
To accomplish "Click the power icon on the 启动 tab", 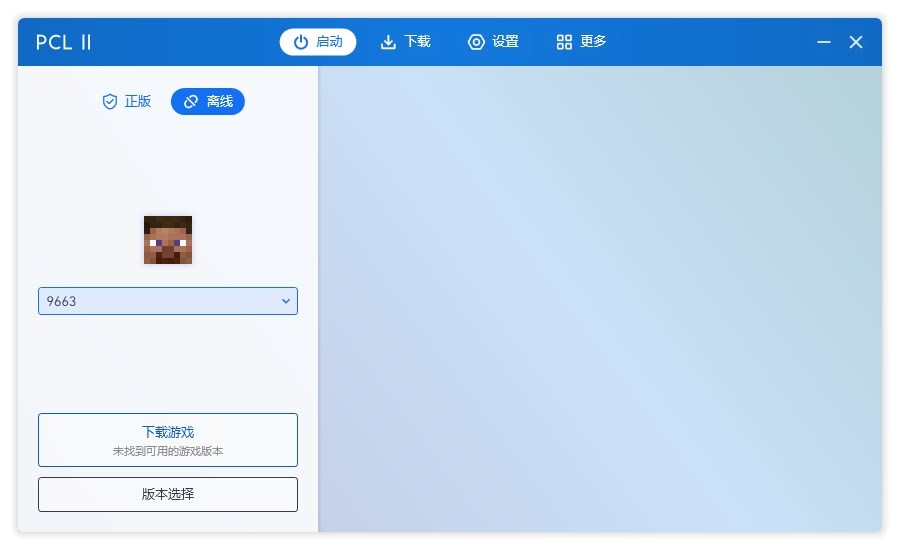I will pyautogui.click(x=300, y=42).
